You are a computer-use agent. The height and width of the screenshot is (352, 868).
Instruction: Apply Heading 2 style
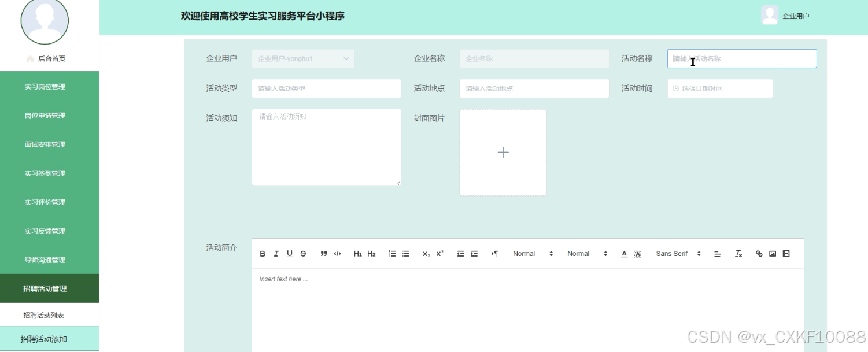coord(372,254)
